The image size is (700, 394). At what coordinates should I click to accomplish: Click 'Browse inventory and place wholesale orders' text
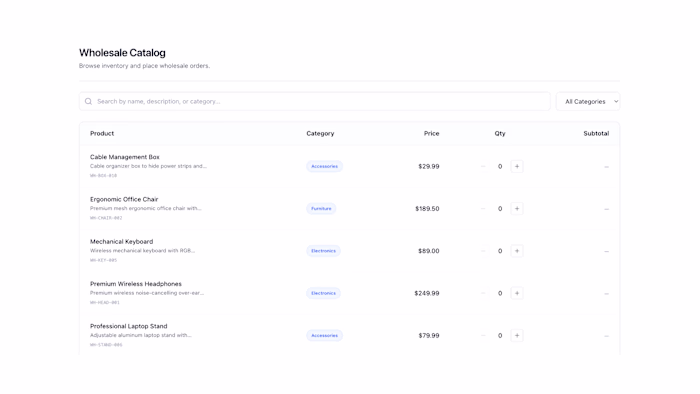coord(144,66)
